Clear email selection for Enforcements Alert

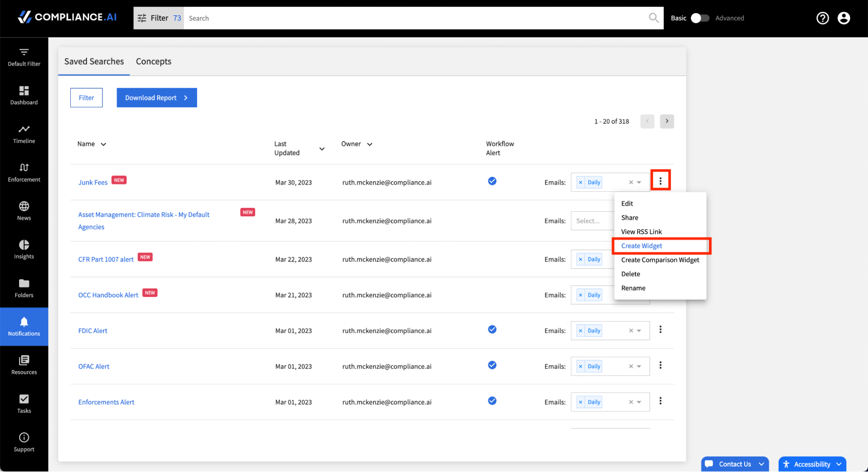pos(631,402)
